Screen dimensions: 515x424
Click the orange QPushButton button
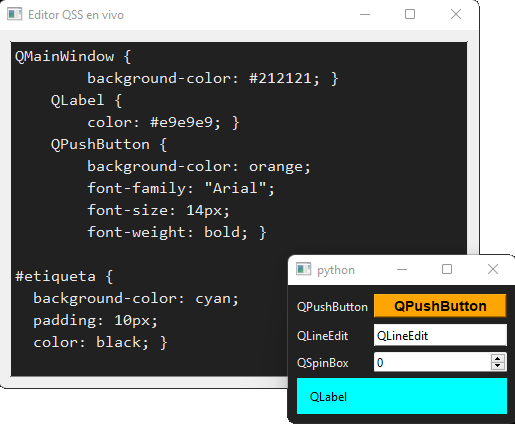440,306
